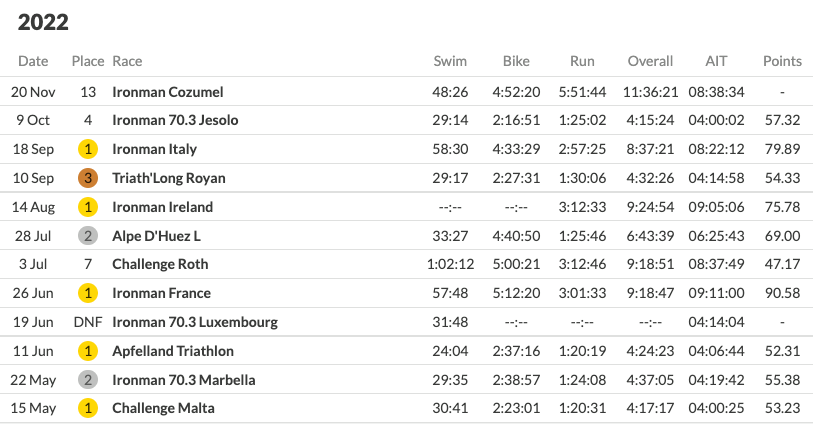
Task: Open the Ironman 70.3 Jesolo race
Action: 175,120
